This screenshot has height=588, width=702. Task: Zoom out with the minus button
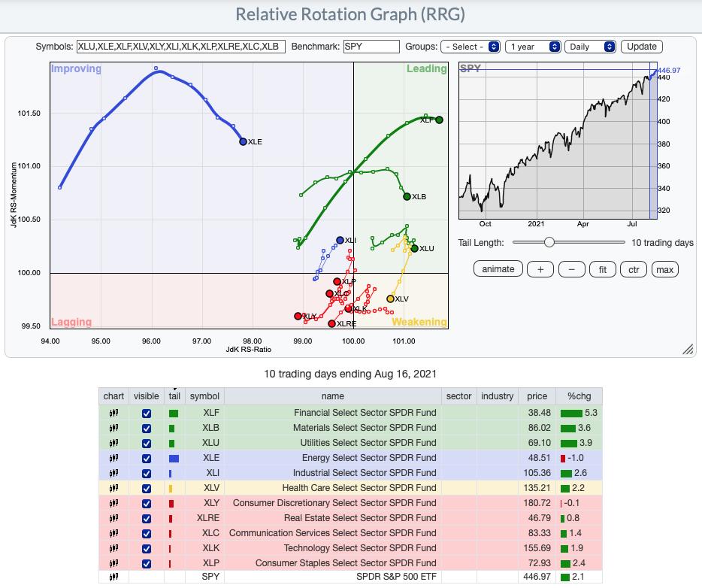(572, 270)
